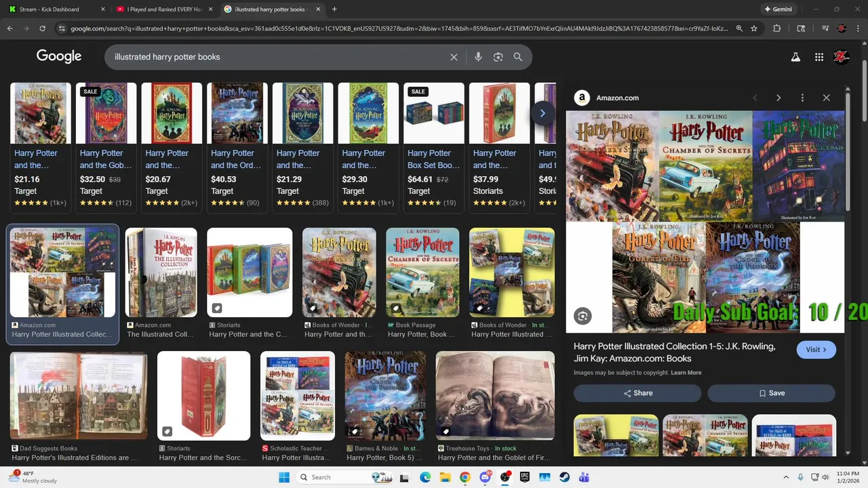Click inside the Google search input field
This screenshot has height=488, width=868.
(x=278, y=57)
